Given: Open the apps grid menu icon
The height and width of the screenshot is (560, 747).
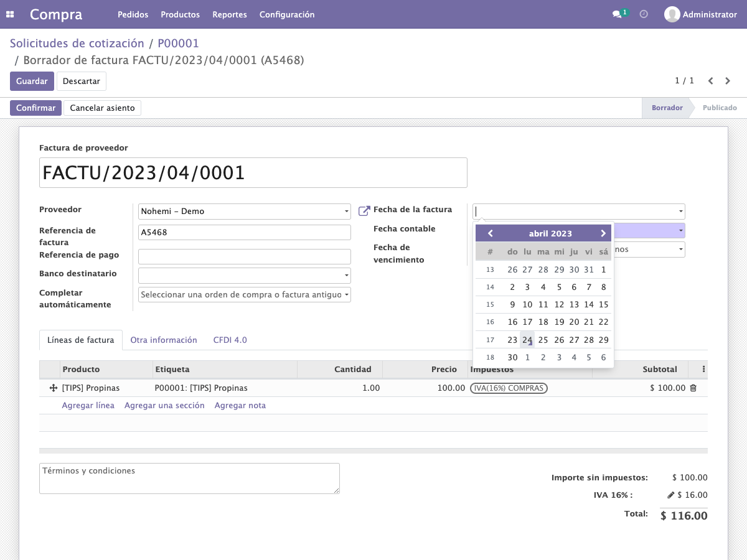Looking at the screenshot, I should click(10, 14).
